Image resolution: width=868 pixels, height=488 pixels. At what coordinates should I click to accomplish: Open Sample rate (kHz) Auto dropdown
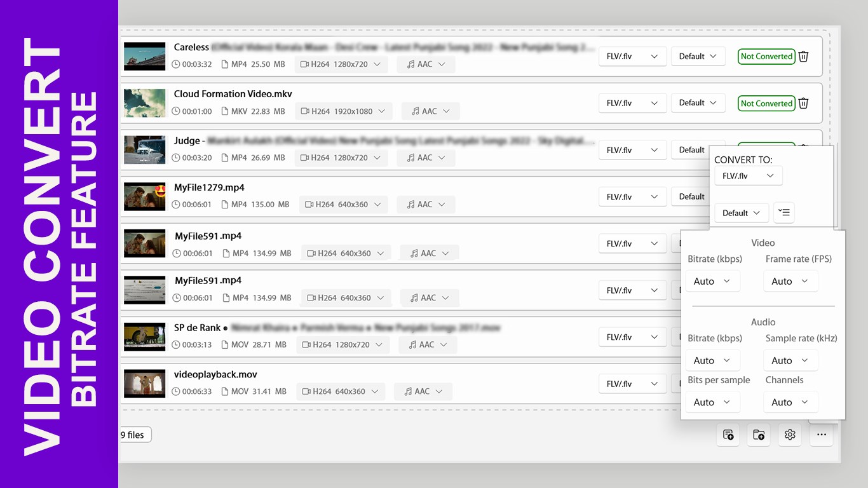pyautogui.click(x=790, y=360)
